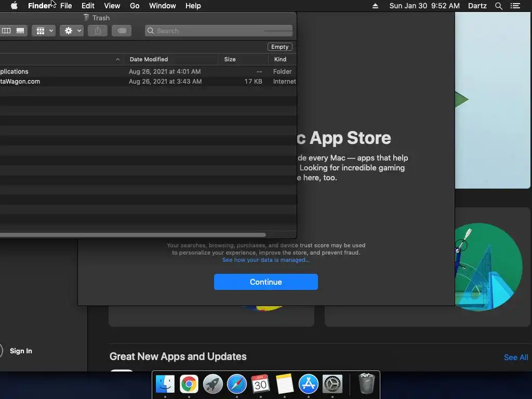Open Finder from the Dock
This screenshot has height=399, width=532.
tap(165, 384)
